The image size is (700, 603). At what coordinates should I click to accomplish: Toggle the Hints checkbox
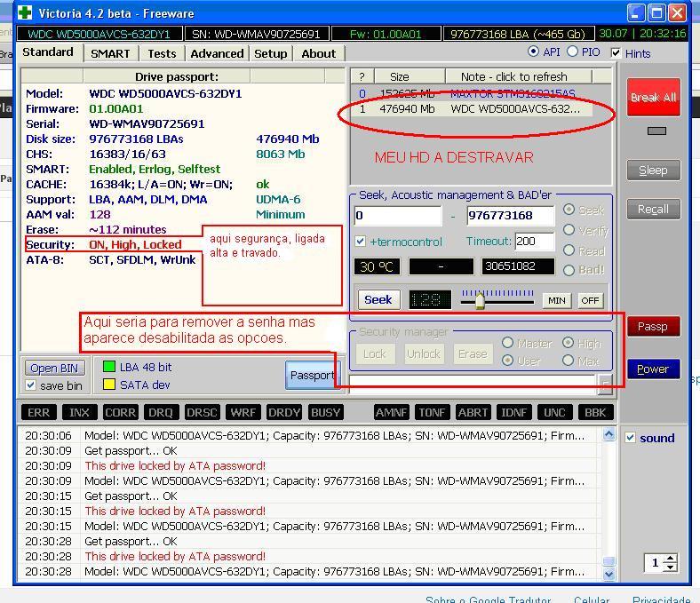(x=616, y=52)
